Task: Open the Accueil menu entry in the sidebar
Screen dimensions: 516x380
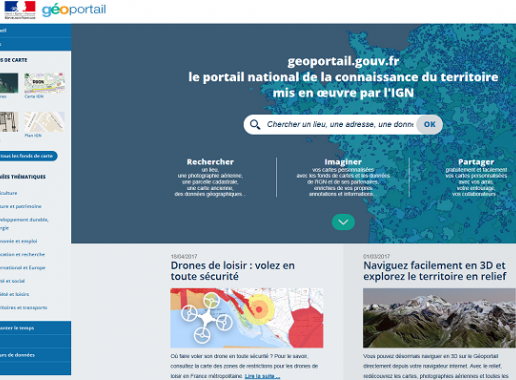Action: point(35,30)
